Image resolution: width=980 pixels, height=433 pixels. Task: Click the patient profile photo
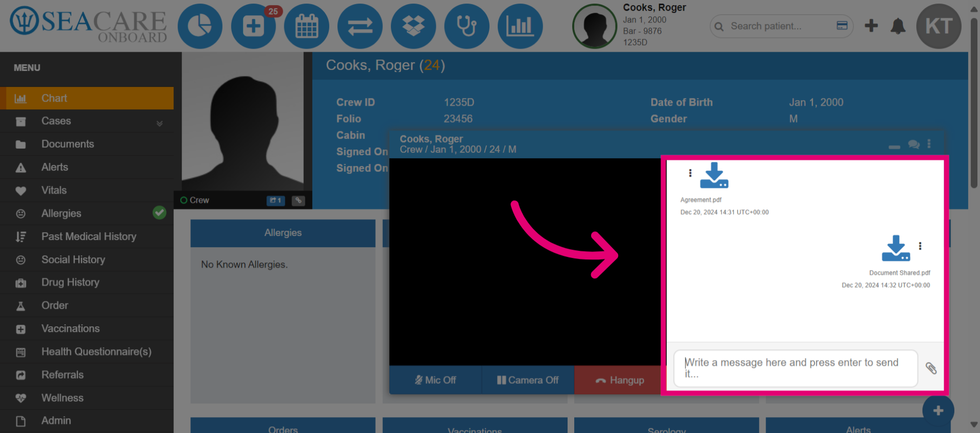coord(243,122)
